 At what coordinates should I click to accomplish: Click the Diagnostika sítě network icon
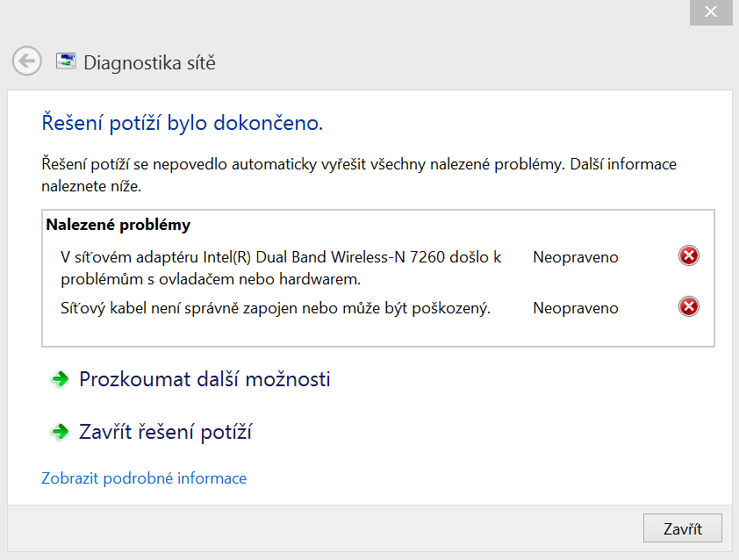click(x=65, y=61)
